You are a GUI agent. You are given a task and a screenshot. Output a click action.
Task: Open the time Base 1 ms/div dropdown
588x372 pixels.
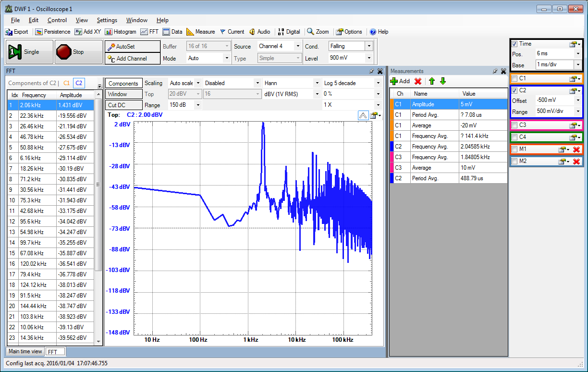(x=577, y=64)
